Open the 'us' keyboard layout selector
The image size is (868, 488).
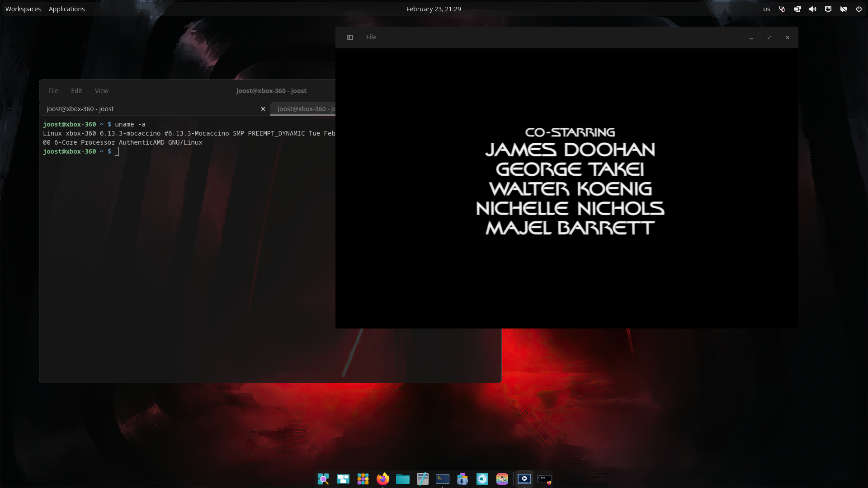pyautogui.click(x=767, y=9)
